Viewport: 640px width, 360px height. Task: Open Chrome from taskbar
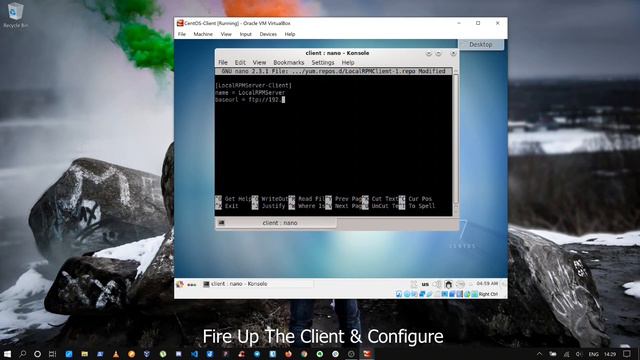click(304, 354)
